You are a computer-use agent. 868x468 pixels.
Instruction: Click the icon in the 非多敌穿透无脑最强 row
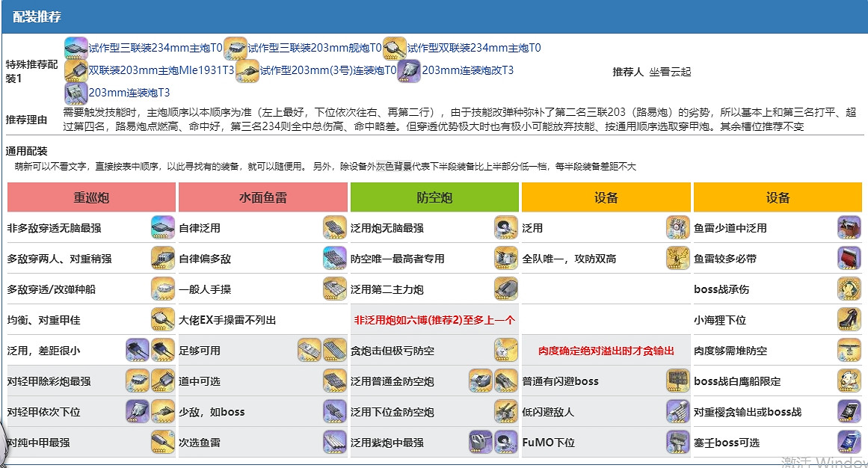click(162, 227)
